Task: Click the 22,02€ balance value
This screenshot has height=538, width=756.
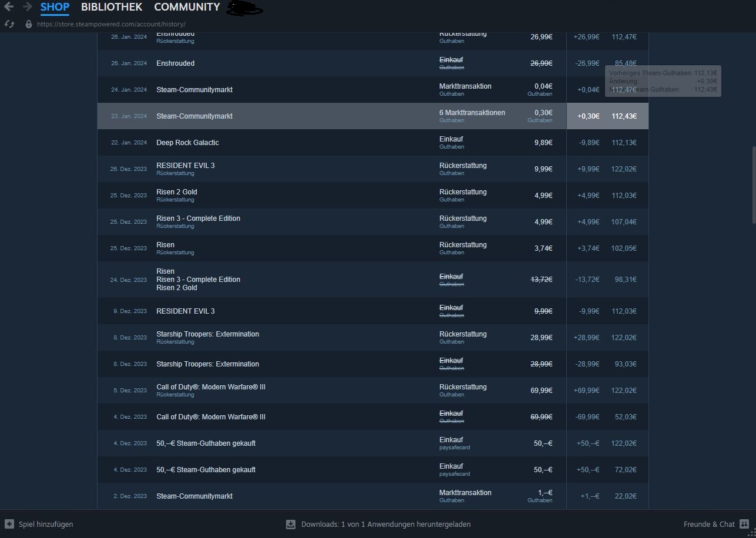Action: click(626, 496)
